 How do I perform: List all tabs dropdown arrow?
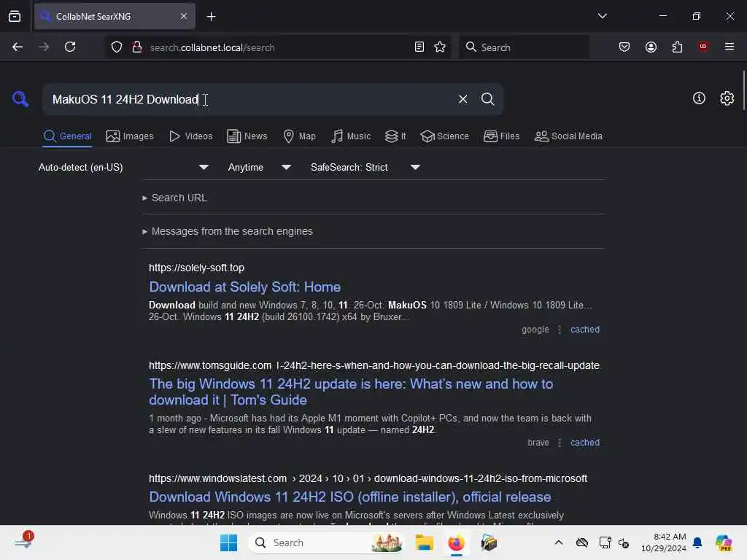[602, 16]
